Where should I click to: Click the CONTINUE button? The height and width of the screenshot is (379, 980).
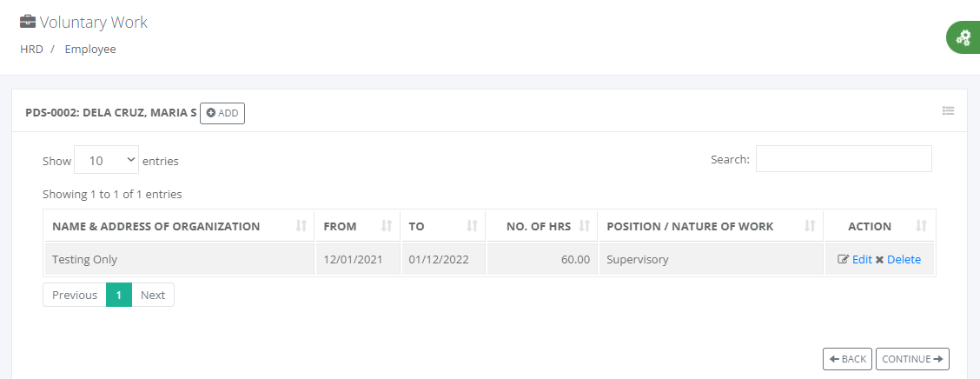(912, 359)
